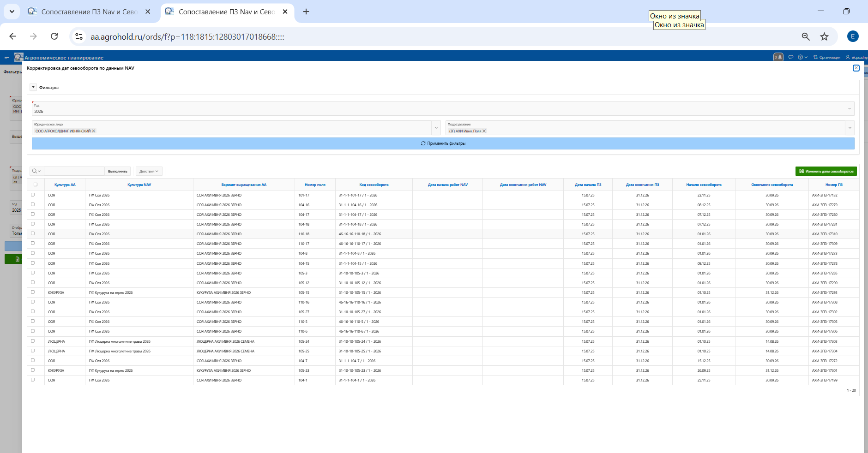Toggle the hamburger navigation menu

[x=6, y=58]
